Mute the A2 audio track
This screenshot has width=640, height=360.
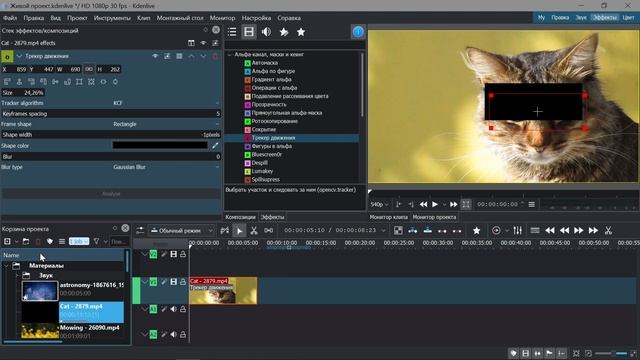point(173,335)
